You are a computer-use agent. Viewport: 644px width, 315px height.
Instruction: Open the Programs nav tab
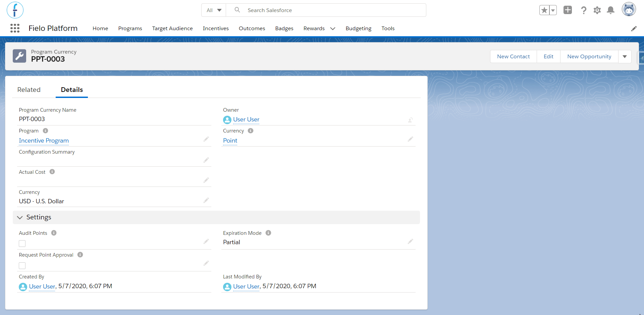pos(130,29)
